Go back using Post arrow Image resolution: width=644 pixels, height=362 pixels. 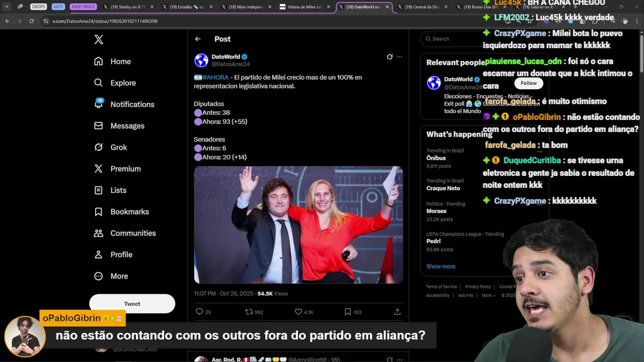[198, 39]
